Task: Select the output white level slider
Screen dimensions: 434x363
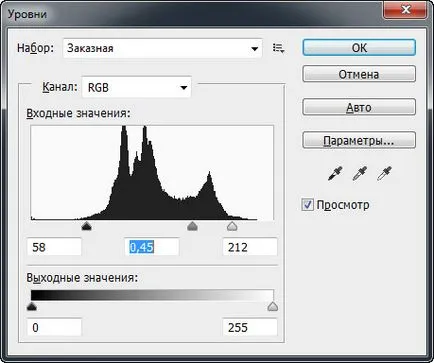Action: [273, 306]
